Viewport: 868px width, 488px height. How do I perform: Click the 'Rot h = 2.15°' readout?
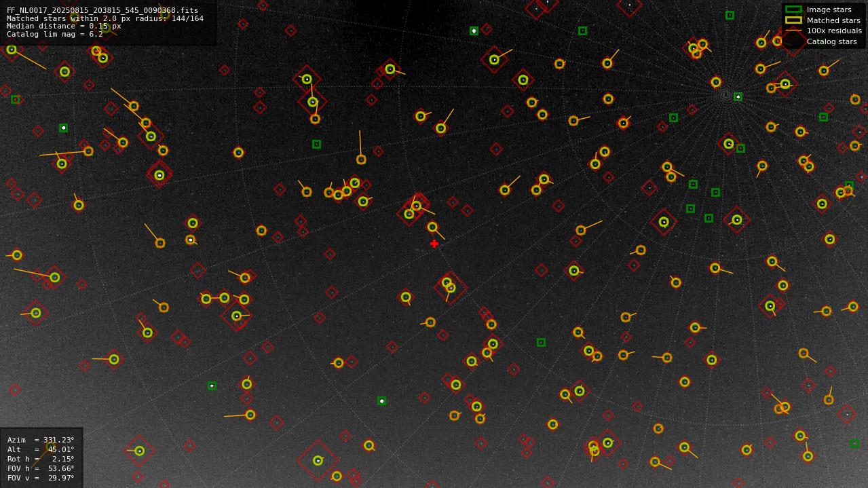41,459
